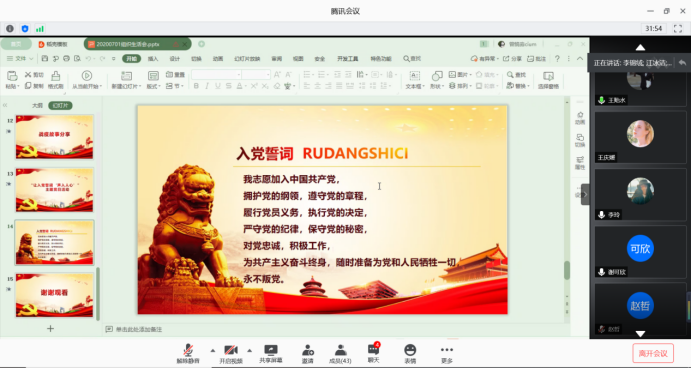The image size is (692, 368).
Task: Unmute the microphone with 解除静音
Action: pos(188,353)
